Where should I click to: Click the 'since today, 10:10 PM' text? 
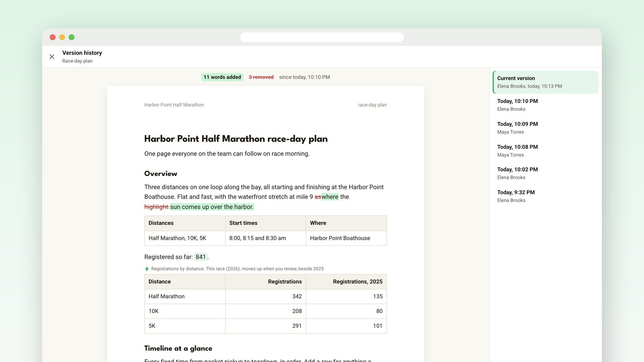[304, 77]
